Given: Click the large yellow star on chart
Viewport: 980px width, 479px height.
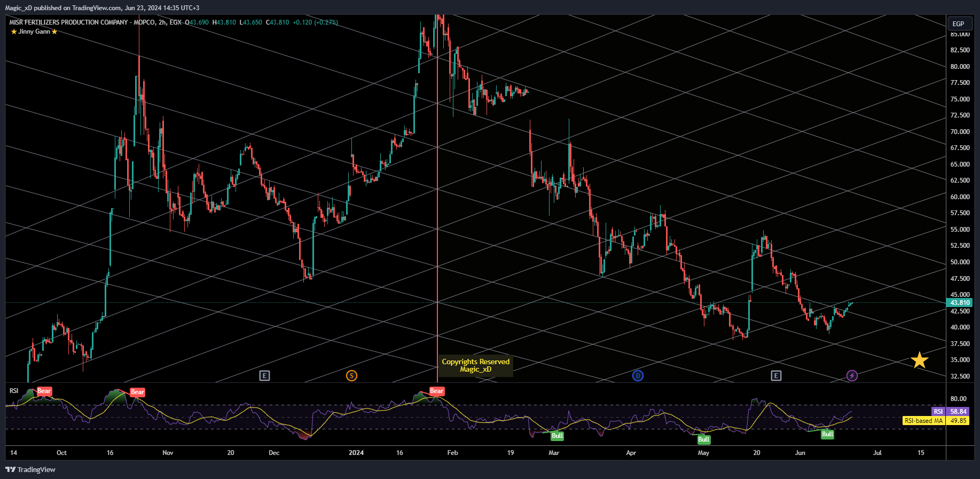Looking at the screenshot, I should point(919,360).
